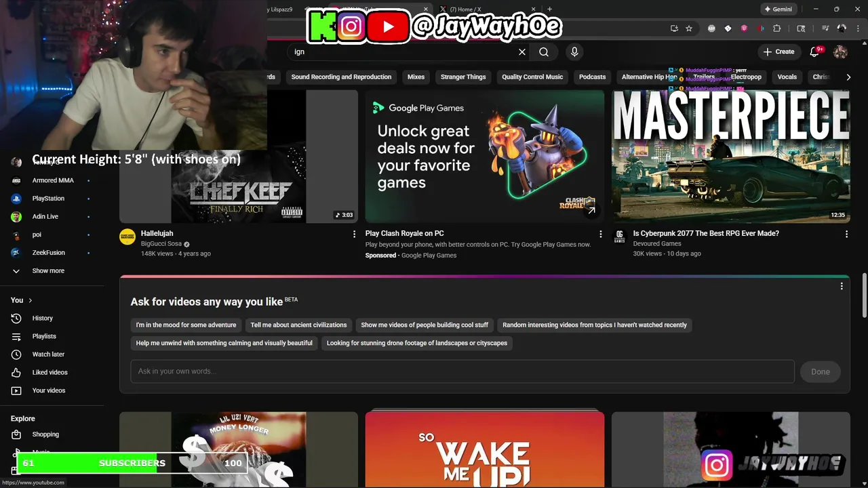Viewport: 868px width, 488px height.
Task: Open 'Is Cyberpunk 2077 The Best RPG' title
Action: pyautogui.click(x=706, y=233)
